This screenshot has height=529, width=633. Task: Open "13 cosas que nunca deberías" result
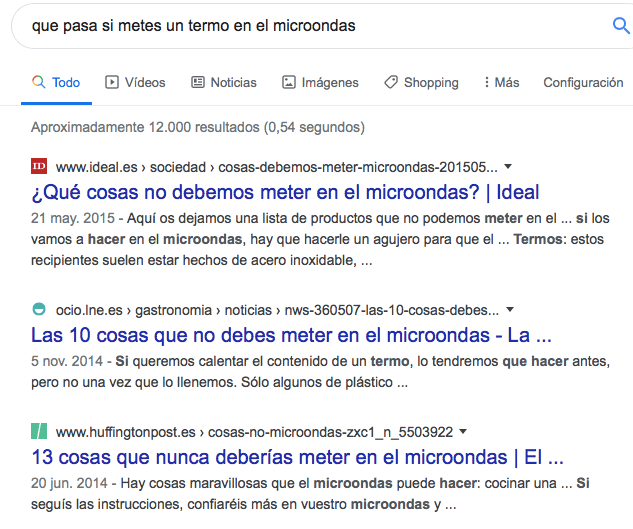tap(297, 458)
